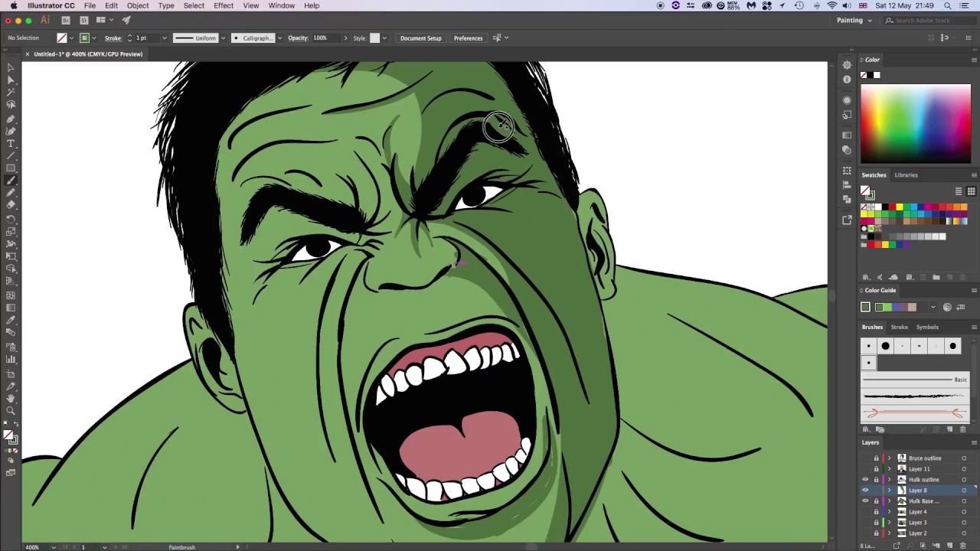Viewport: 980px width, 551px height.
Task: Select the Pen tool
Action: pos(11,119)
